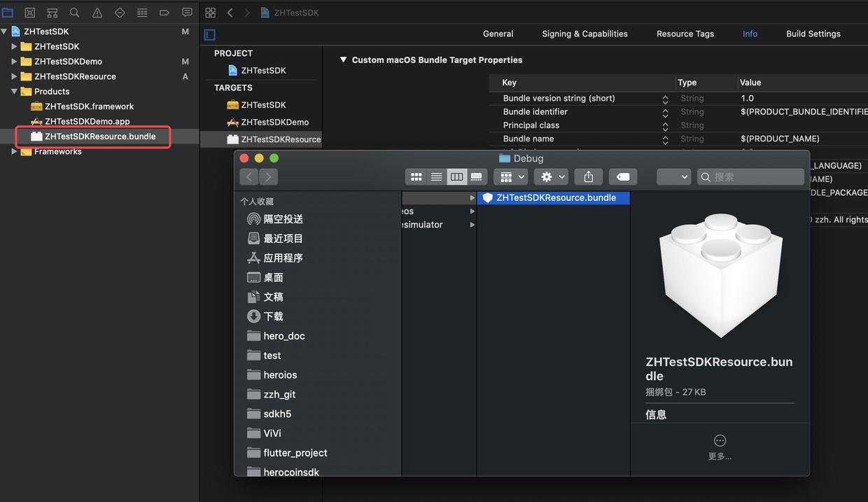This screenshot has width=868, height=502.
Task: Open Principal class key stepper
Action: 665,125
